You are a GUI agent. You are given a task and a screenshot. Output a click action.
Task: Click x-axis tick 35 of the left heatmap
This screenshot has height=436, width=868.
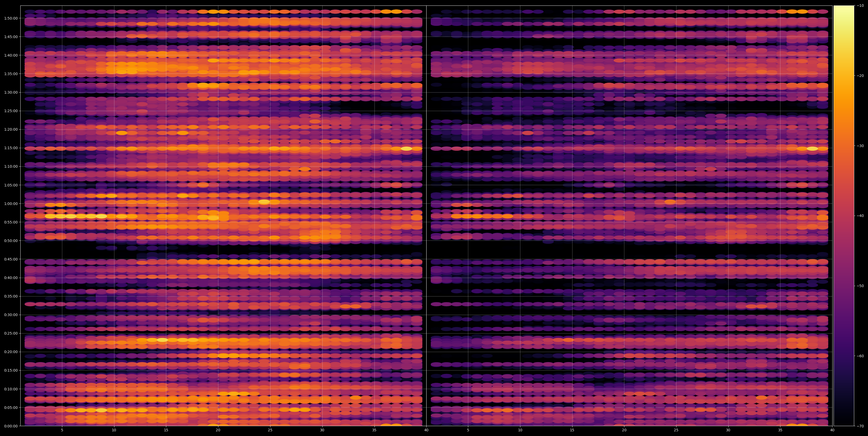374,430
